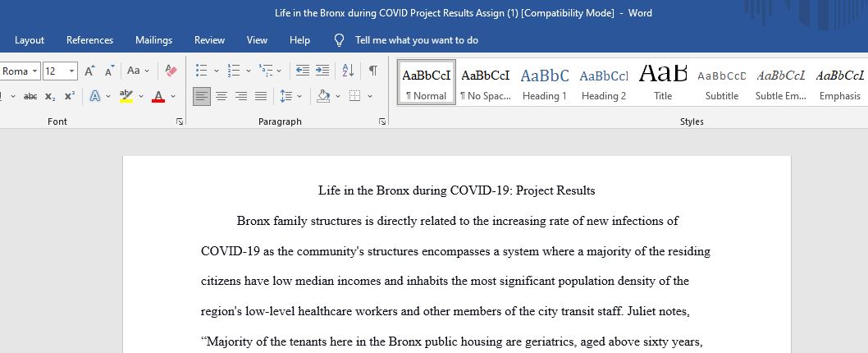Toggle superscript formatting

click(x=69, y=96)
